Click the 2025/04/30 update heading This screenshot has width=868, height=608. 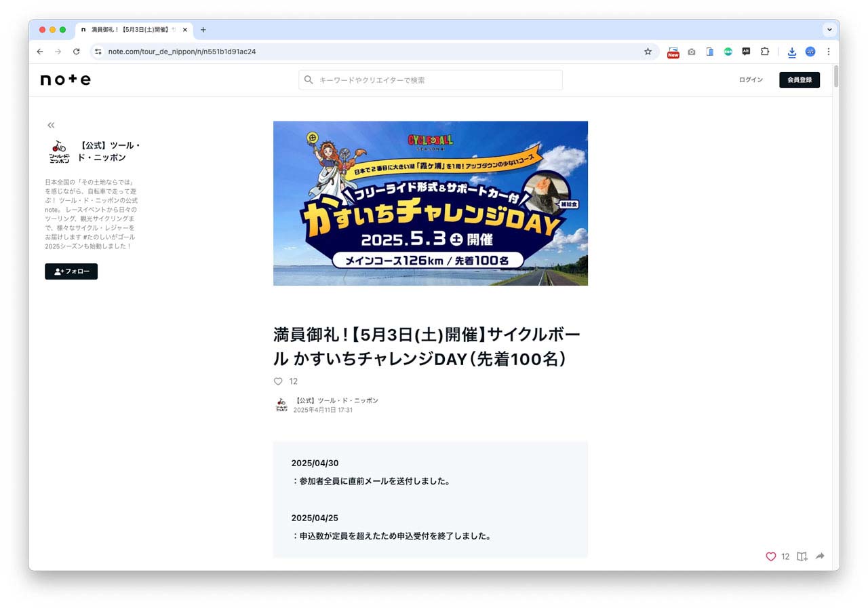pyautogui.click(x=315, y=463)
